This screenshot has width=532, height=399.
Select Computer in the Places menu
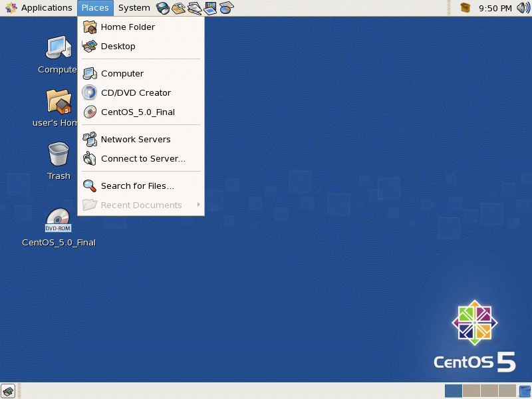coord(141,73)
